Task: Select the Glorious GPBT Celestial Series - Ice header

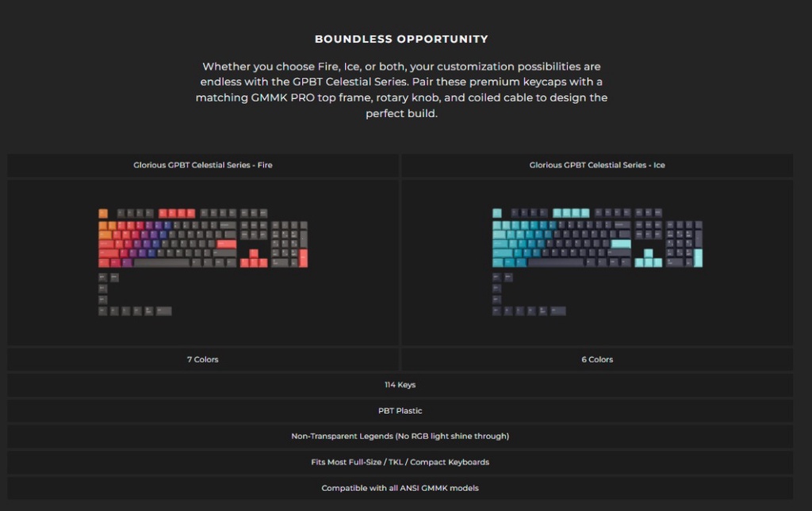Action: (x=597, y=166)
